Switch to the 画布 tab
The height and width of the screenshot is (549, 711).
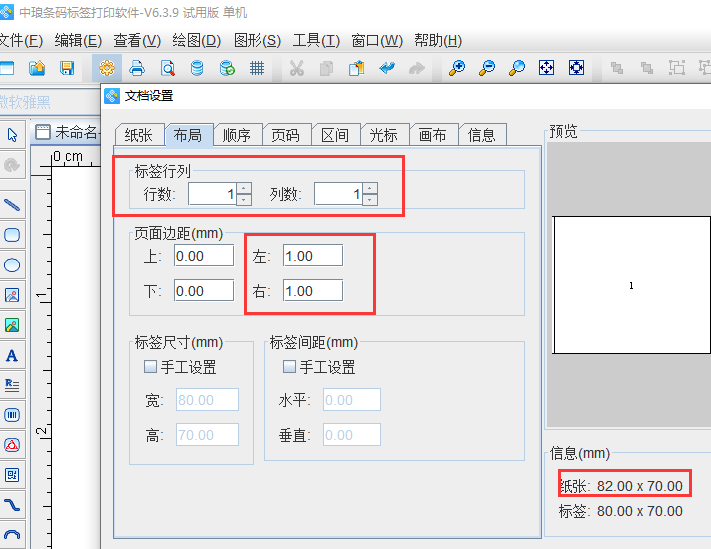pyautogui.click(x=433, y=135)
